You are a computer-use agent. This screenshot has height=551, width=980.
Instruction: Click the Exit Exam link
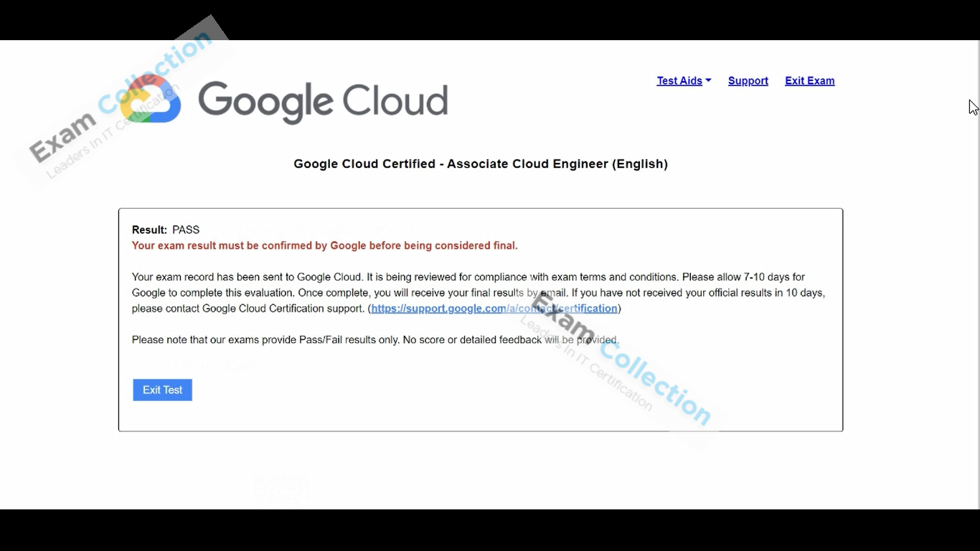[809, 81]
